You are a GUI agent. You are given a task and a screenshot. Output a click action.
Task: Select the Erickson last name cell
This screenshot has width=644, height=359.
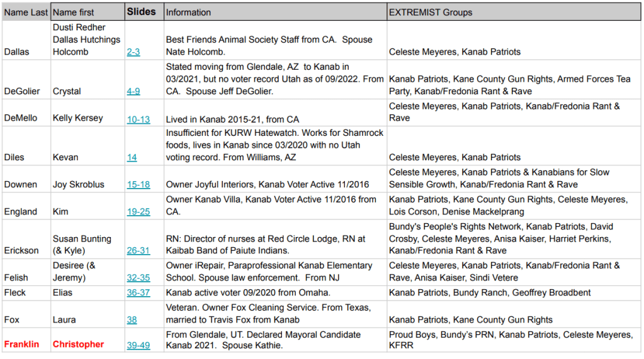pyautogui.click(x=21, y=251)
